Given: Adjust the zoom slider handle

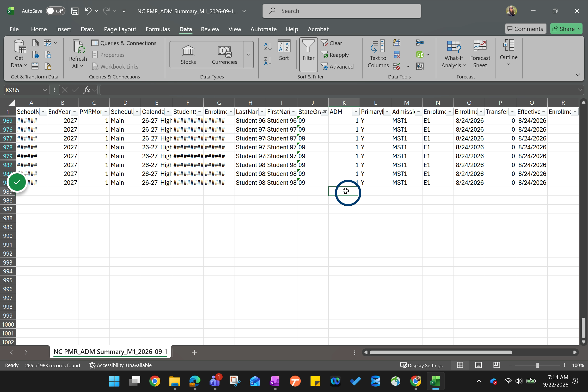Looking at the screenshot, I should 537,365.
